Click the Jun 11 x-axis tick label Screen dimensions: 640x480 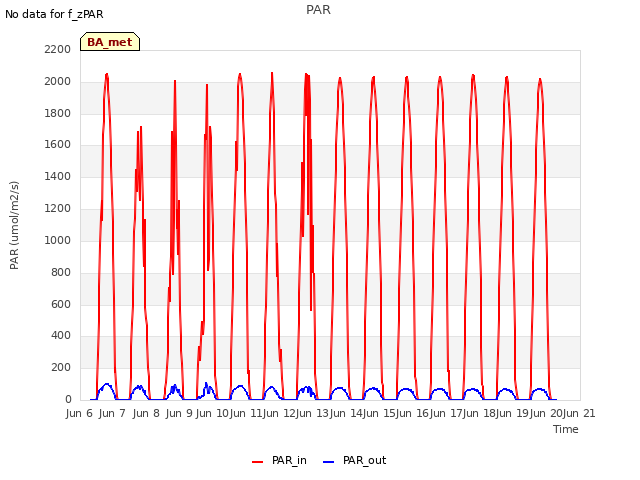pyautogui.click(x=245, y=413)
